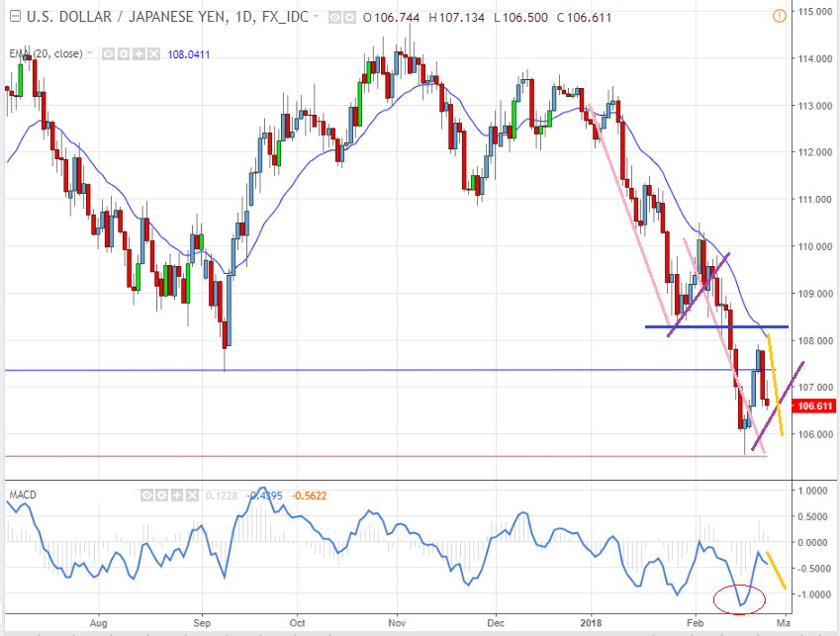This screenshot has height=636, width=840.
Task: Toggle visibility of the USD/JPY main series
Action: [334, 18]
